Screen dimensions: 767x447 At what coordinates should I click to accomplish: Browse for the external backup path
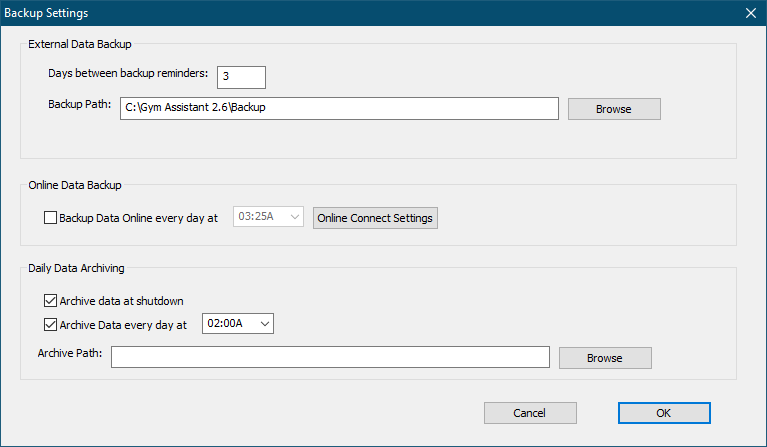pyautogui.click(x=614, y=108)
